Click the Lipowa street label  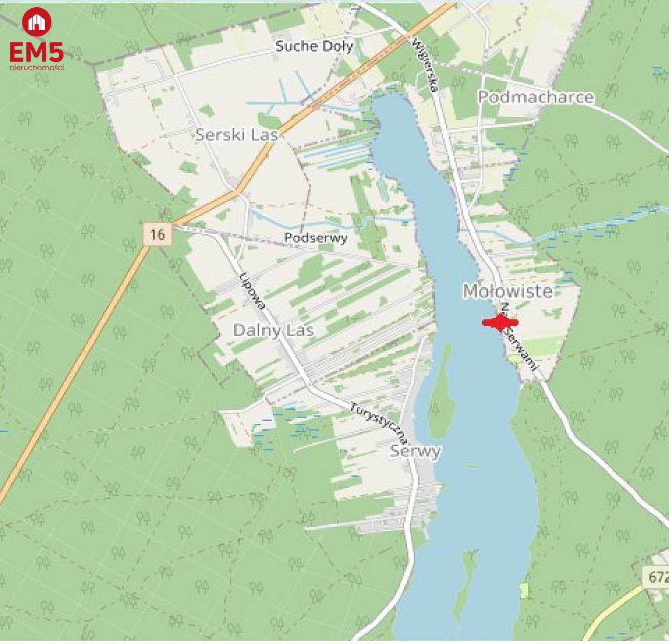tap(251, 291)
